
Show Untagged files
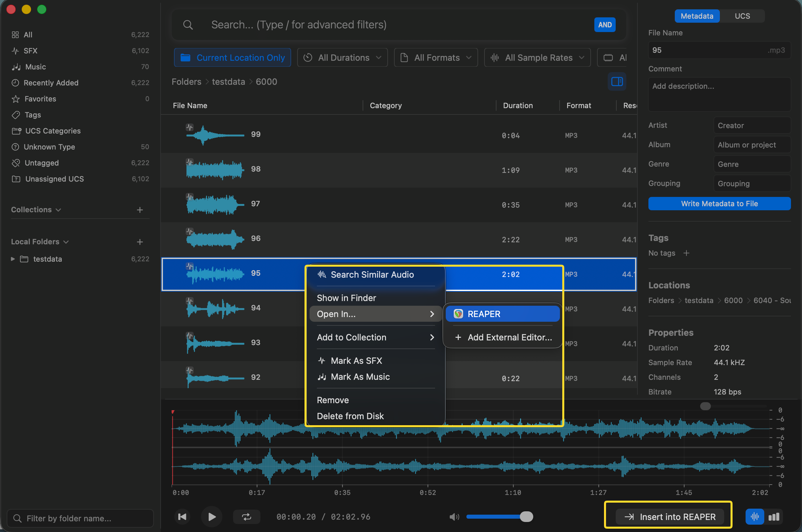click(x=80, y=163)
